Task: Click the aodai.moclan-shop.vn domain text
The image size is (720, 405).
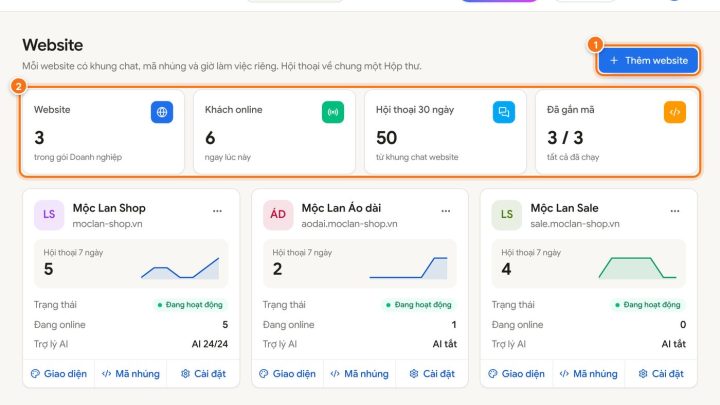Action: click(349, 224)
